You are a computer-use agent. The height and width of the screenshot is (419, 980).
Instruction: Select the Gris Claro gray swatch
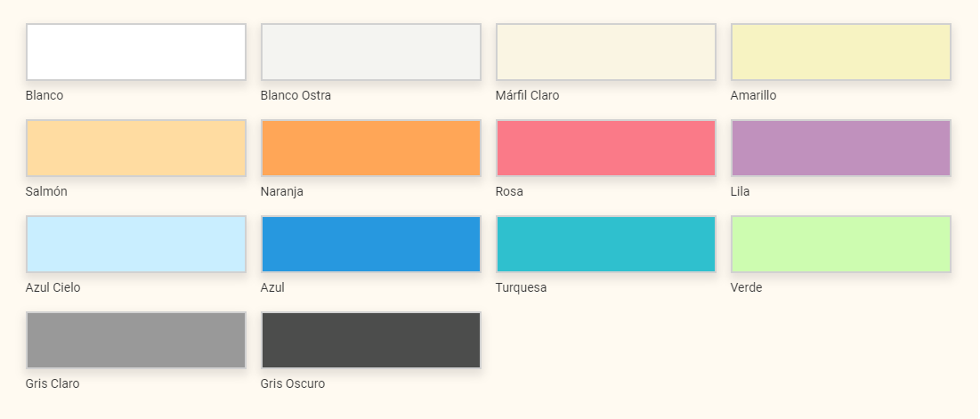[x=135, y=341]
